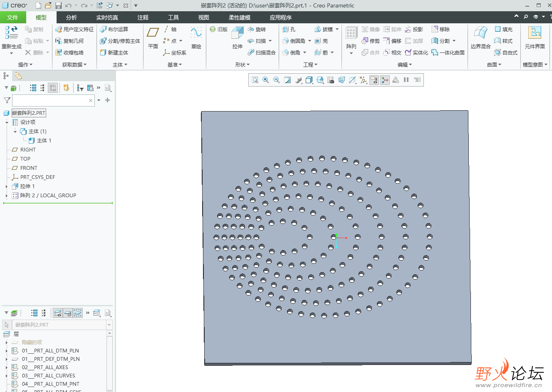Click the model tree search field
The height and width of the screenshot is (392, 552).
click(53, 100)
